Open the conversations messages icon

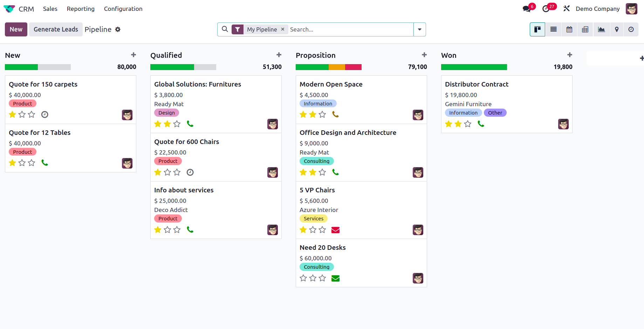pos(527,9)
